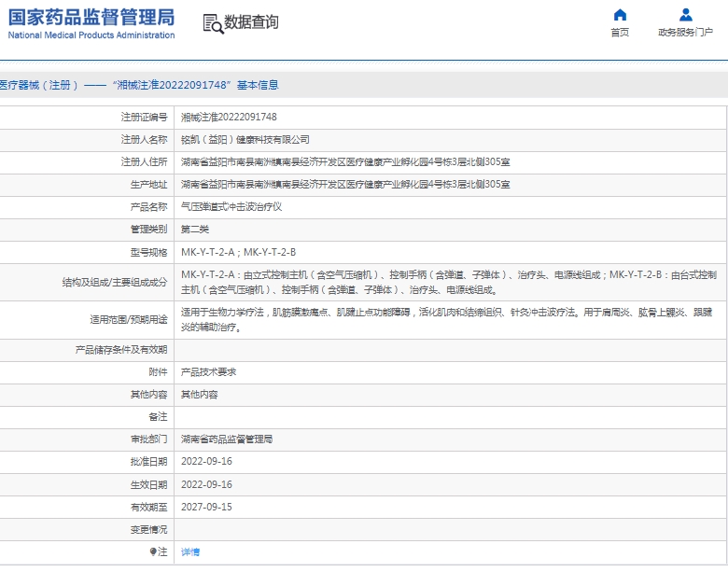Click the 结构及组成/主要组成成分 description text

point(449,283)
